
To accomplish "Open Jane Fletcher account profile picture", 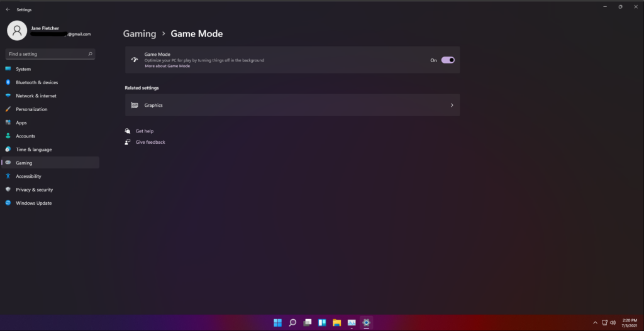I will [17, 30].
